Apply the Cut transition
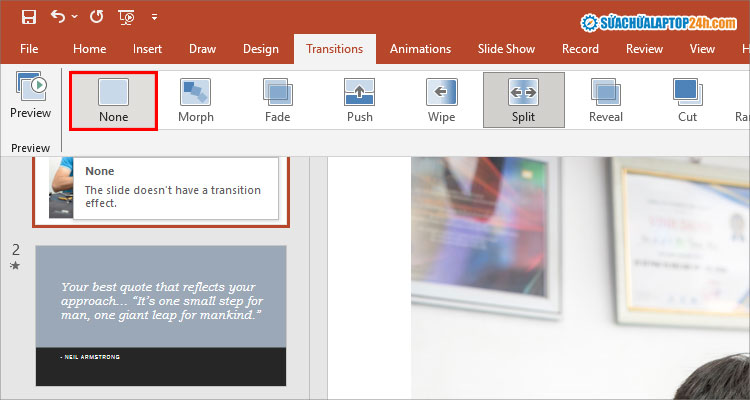This screenshot has height=400, width=750. click(687, 100)
